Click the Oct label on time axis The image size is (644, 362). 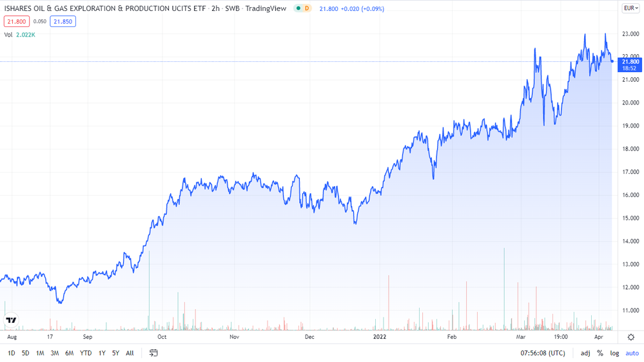[162, 337]
